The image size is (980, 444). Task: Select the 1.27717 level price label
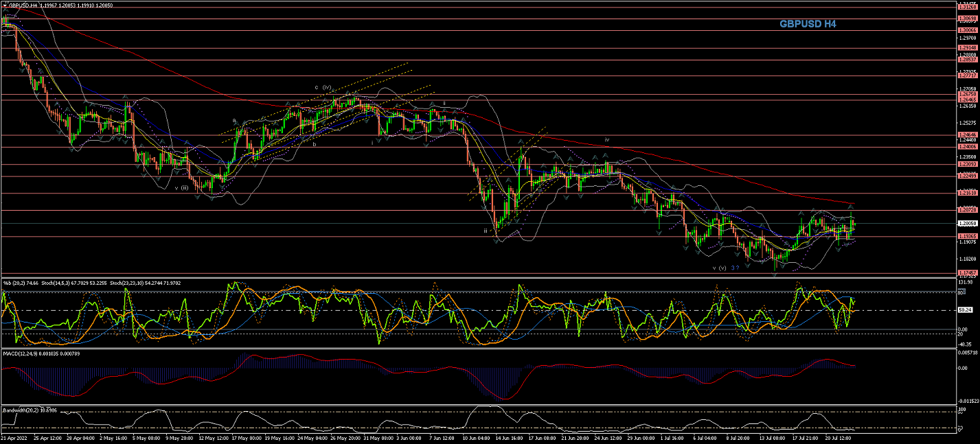coord(966,76)
